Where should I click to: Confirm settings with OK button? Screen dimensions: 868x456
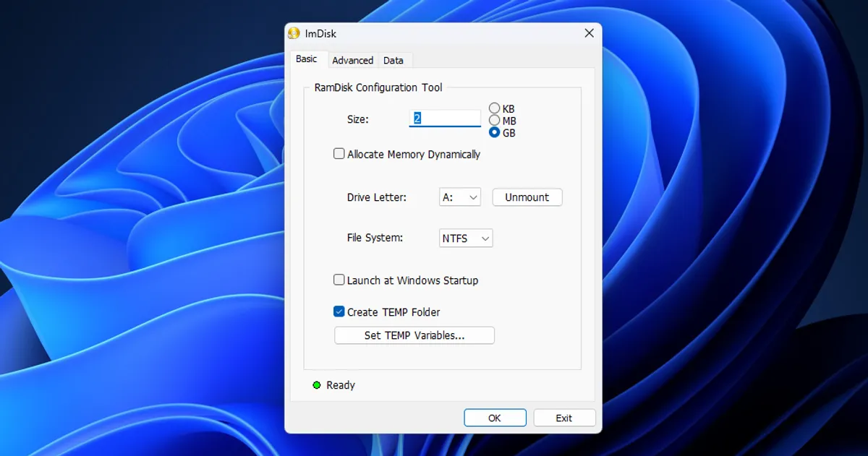[x=495, y=418]
